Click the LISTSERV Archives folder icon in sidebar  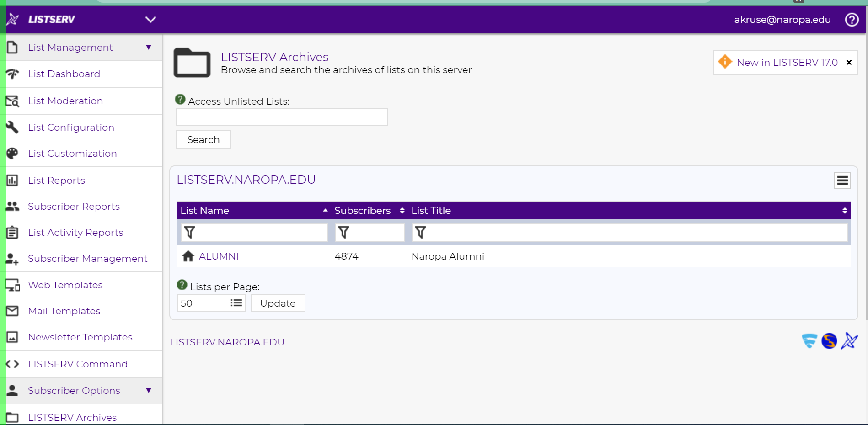[12, 417]
